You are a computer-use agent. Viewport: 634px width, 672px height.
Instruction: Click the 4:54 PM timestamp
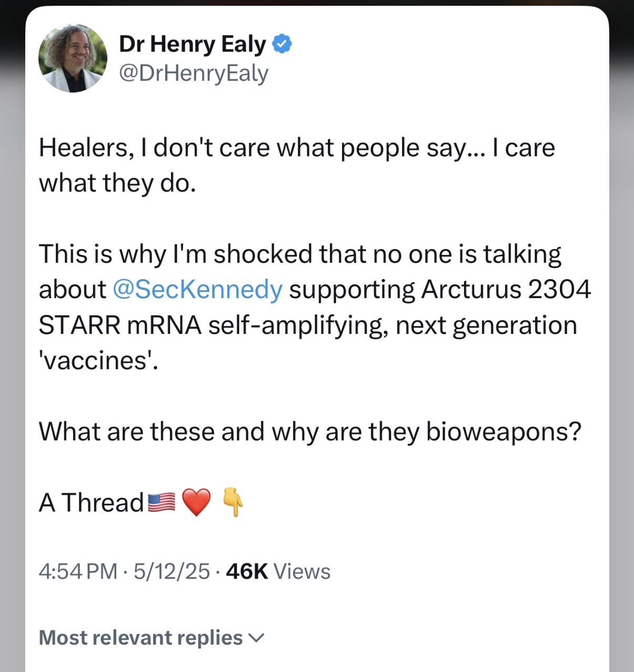(78, 571)
